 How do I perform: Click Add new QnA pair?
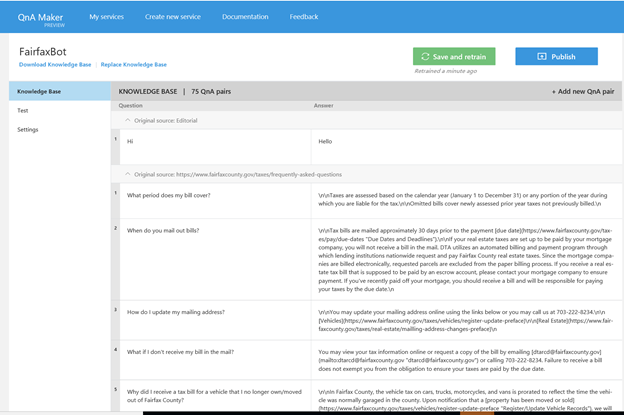[x=583, y=92]
